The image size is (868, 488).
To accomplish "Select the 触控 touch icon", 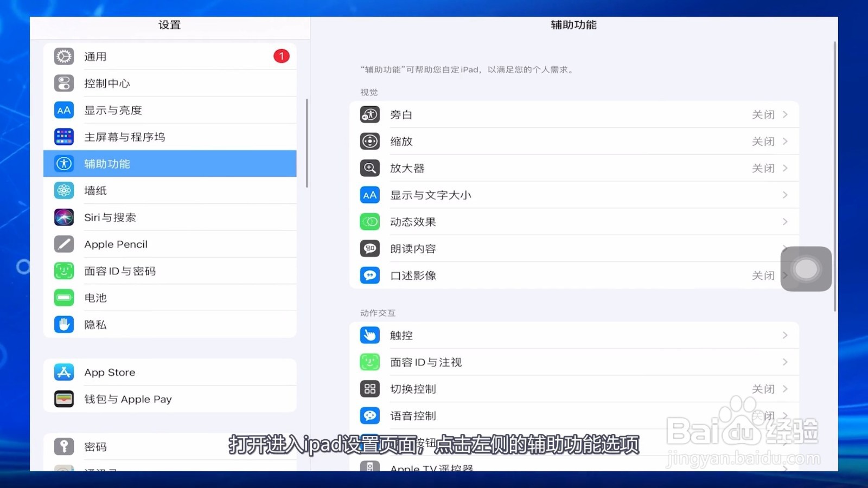I will (x=369, y=335).
